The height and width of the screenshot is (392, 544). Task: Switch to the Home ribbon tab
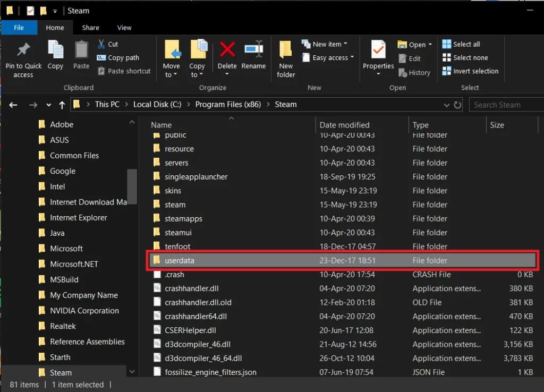[55, 28]
